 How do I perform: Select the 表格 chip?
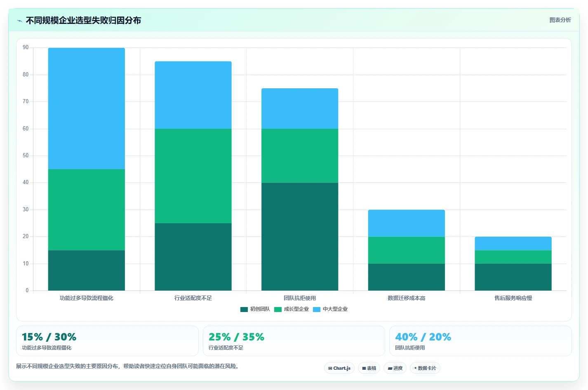(369, 368)
